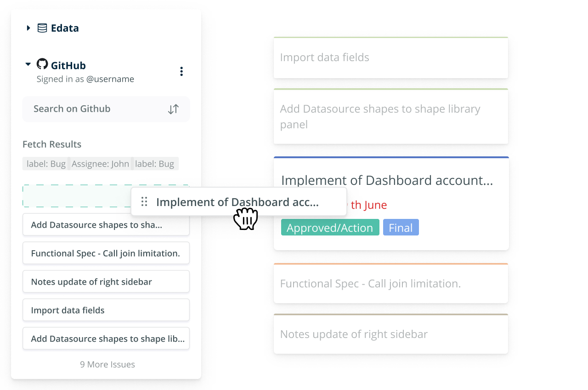Click the GitHub logo icon
Viewport: 588px width, 390px height.
(42, 64)
